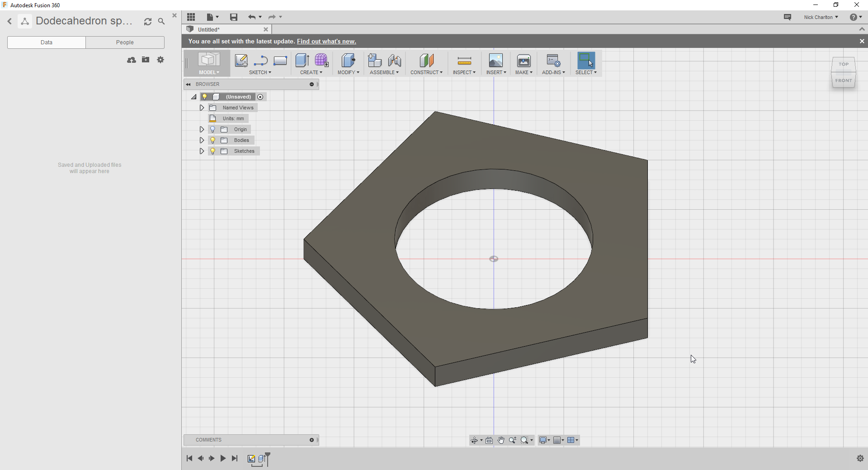
Task: Toggle Bodies folder visibility bulb
Action: [x=212, y=140]
